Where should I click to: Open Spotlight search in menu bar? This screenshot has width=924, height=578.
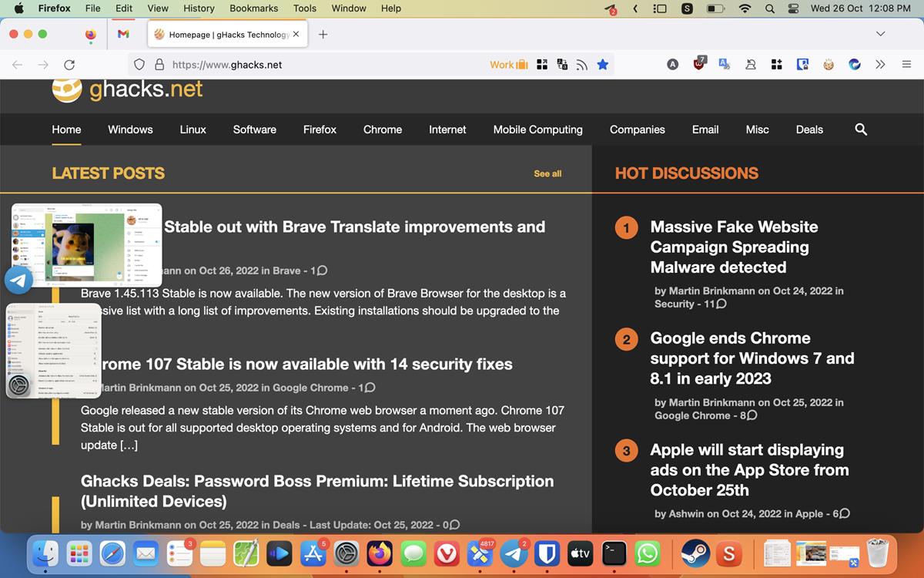click(769, 8)
